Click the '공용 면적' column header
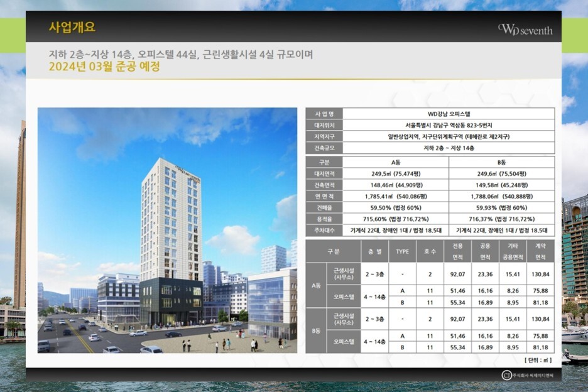The height and width of the screenshot is (392, 588). (485, 251)
